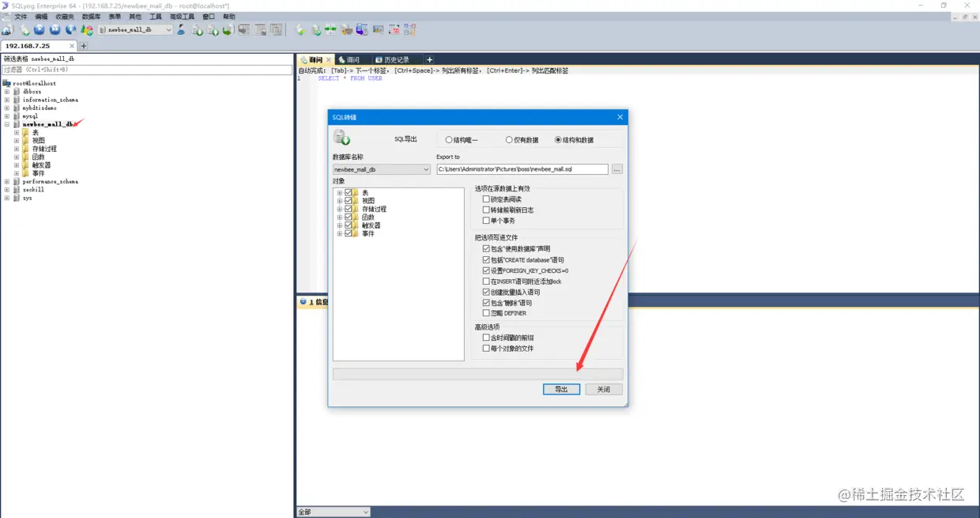Viewport: 980px width, 518px height.
Task: Enable the 每个对象的文件 checkbox
Action: (486, 348)
